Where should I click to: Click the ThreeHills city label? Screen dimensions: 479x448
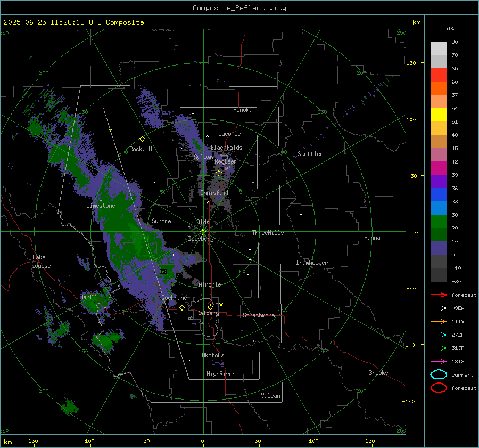(x=268, y=233)
